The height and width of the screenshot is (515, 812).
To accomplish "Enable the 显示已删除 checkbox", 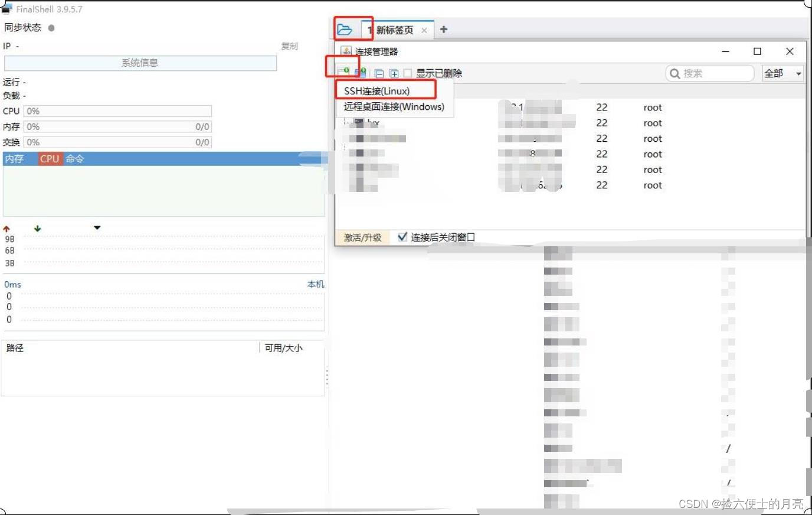I will coord(408,73).
